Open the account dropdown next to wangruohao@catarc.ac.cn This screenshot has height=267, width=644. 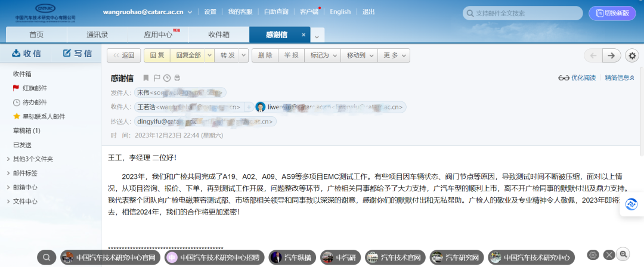click(x=190, y=12)
